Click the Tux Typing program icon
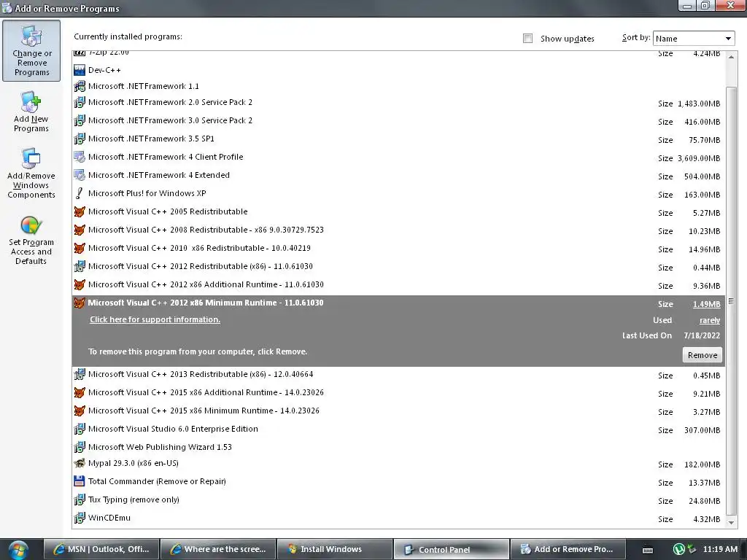The width and height of the screenshot is (747, 560). point(80,499)
